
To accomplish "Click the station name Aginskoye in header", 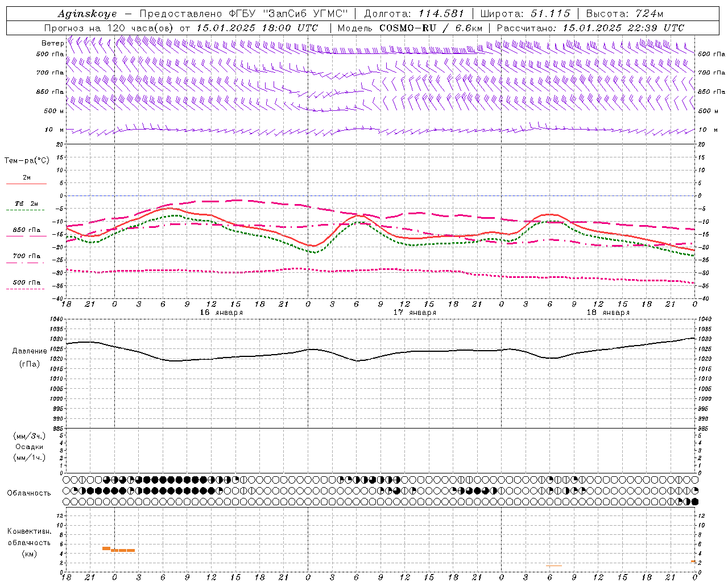I will tap(87, 14).
